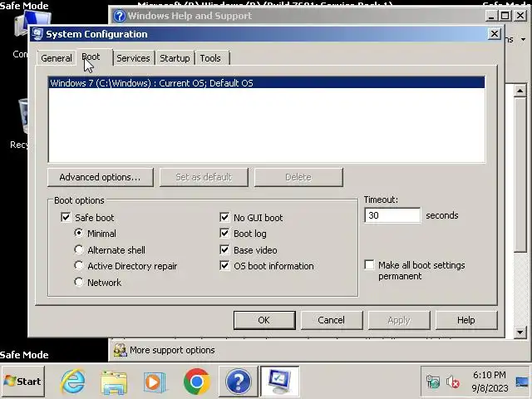Image resolution: width=532 pixels, height=399 pixels.
Task: Minimize the Windows Help and Support window
Action: coord(491,15)
